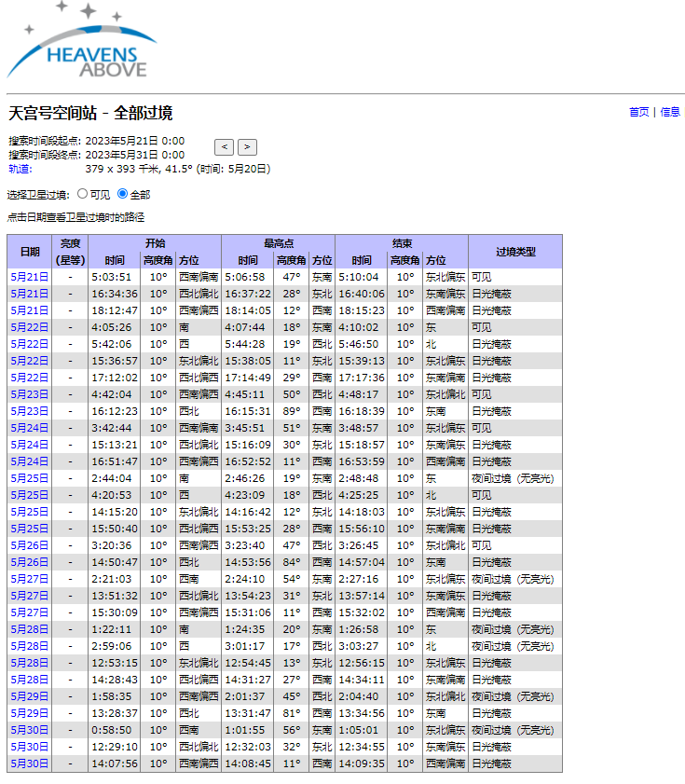
Task: Open 5月22日 pass starting 15:36:57
Action: [x=30, y=361]
